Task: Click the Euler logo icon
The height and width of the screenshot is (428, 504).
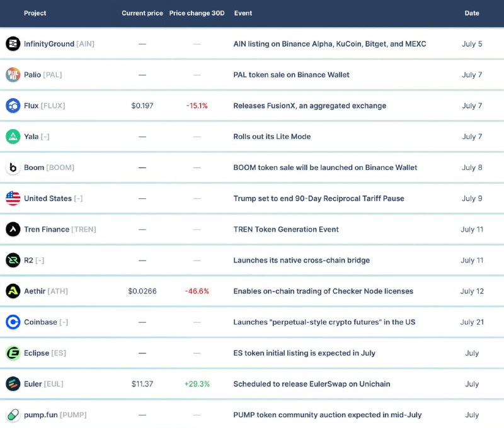Action: click(x=13, y=384)
